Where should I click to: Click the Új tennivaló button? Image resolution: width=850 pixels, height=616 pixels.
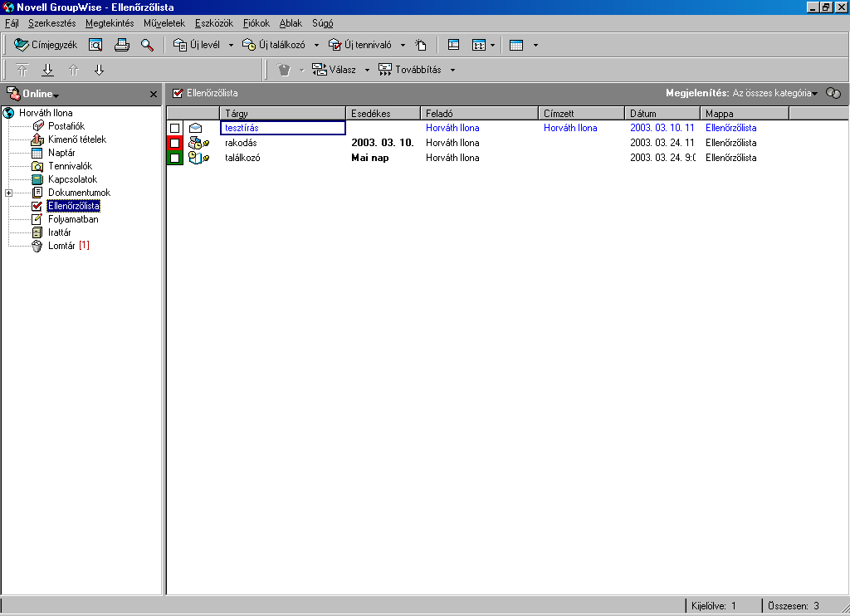[360, 45]
